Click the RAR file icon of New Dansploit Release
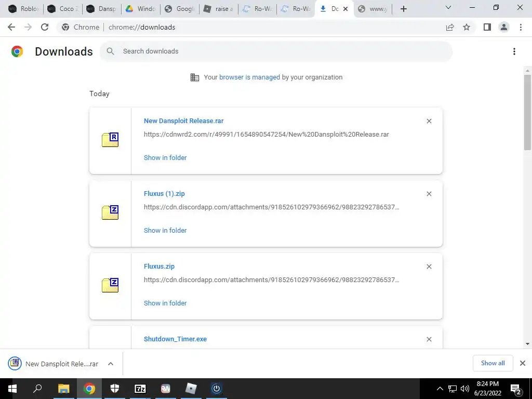The width and height of the screenshot is (532, 399). click(110, 139)
